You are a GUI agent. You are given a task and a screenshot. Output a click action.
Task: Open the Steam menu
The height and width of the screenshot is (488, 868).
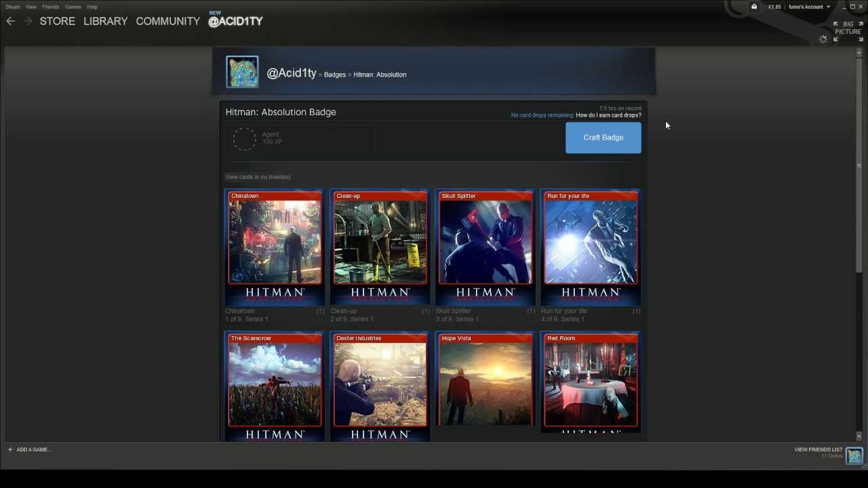click(x=13, y=7)
